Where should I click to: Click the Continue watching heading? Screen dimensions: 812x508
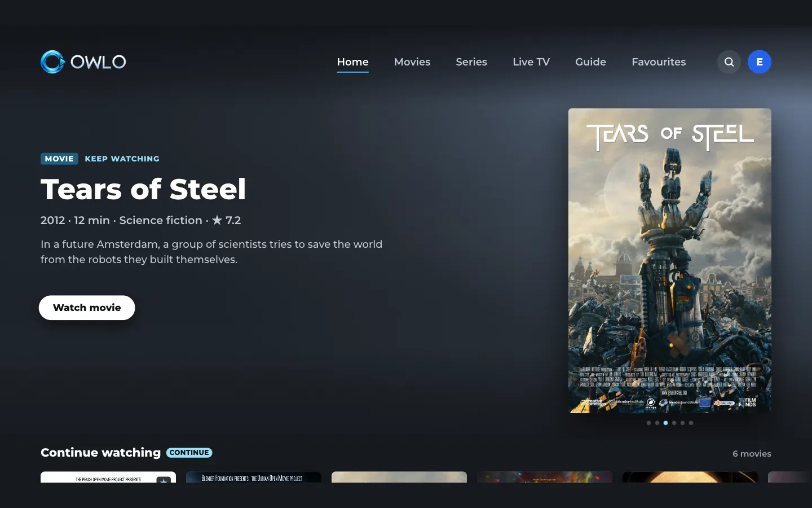(100, 453)
